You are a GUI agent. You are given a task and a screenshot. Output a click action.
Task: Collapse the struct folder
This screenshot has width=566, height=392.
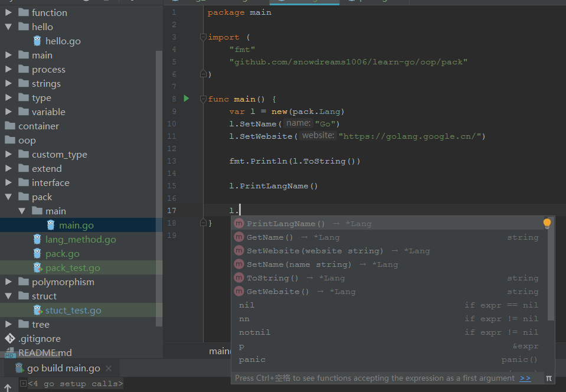pyautogui.click(x=8, y=296)
